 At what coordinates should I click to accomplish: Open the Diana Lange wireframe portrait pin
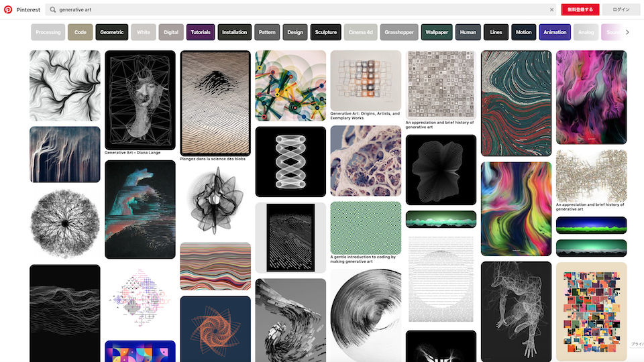[140, 100]
